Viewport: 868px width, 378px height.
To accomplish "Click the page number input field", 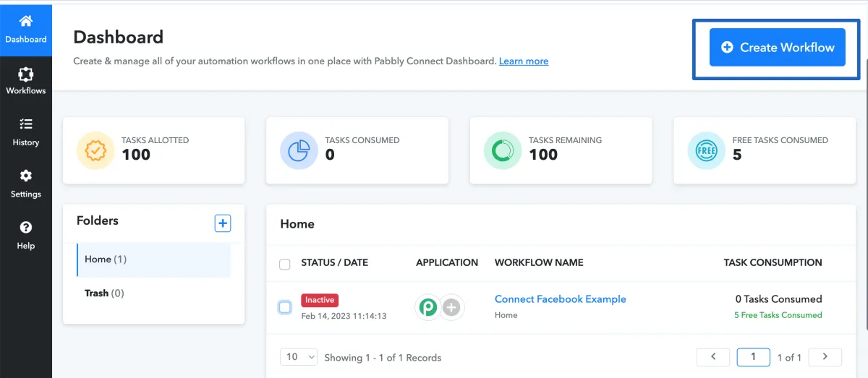I will click(753, 357).
